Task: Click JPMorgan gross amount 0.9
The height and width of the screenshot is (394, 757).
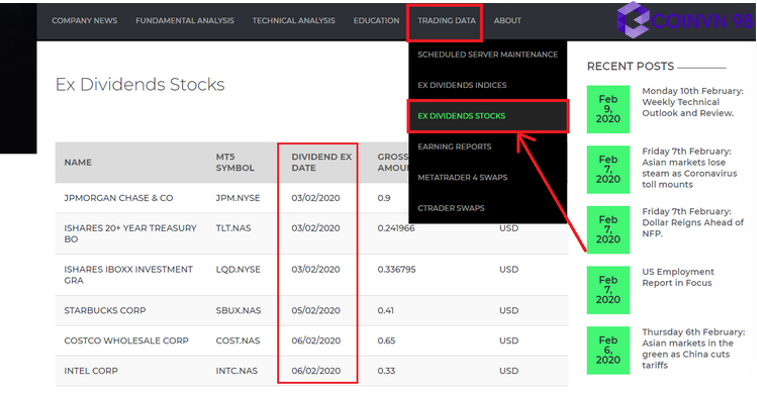Action: coord(384,198)
